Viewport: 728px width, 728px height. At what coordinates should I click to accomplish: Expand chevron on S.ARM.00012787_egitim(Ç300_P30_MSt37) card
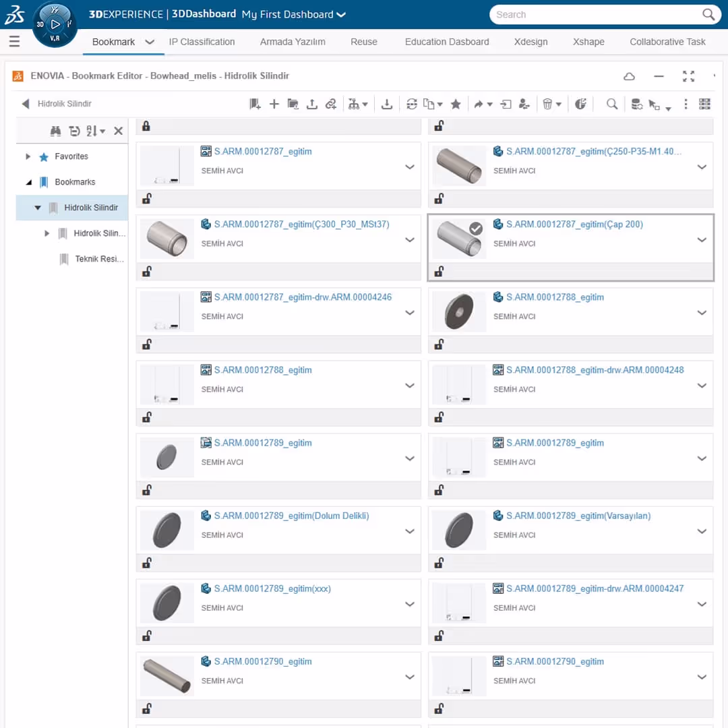(x=410, y=239)
